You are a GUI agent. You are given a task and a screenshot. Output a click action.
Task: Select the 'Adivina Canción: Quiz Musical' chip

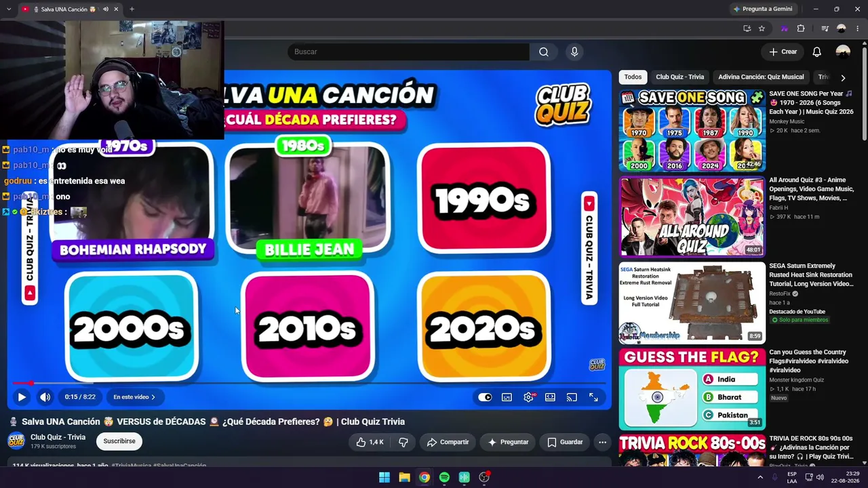pos(761,77)
